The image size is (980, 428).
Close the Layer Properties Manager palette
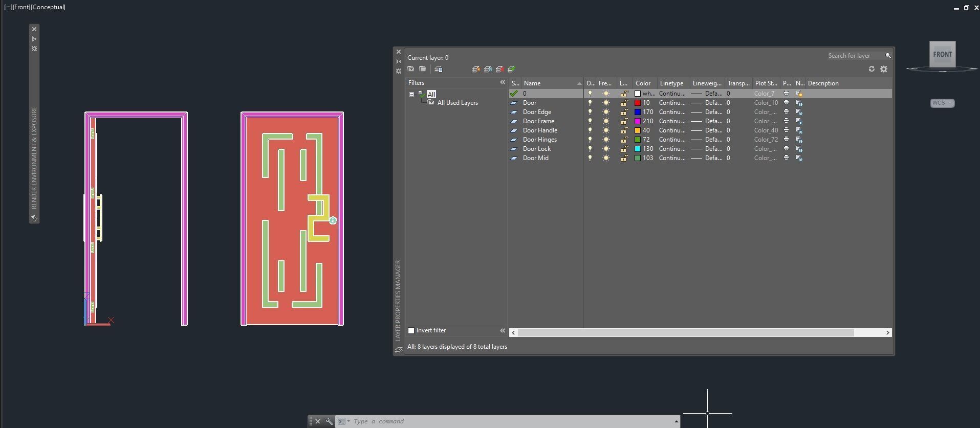[399, 52]
